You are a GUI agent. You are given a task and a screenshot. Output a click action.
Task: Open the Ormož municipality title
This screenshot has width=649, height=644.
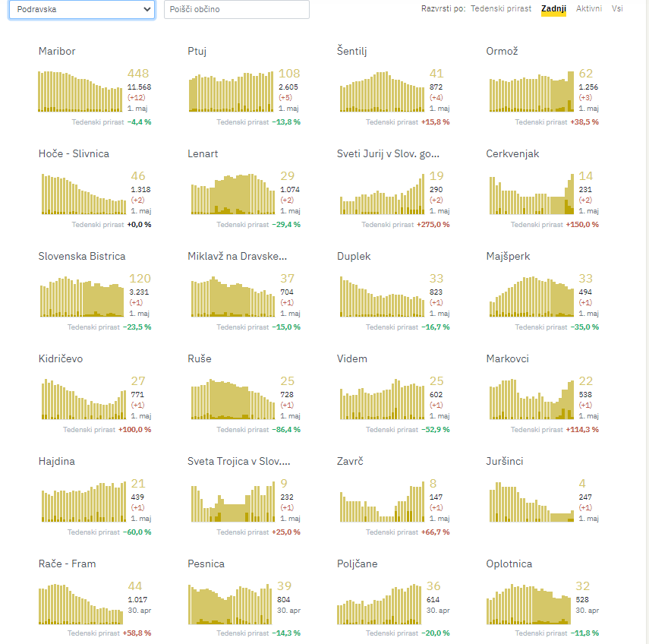click(502, 51)
